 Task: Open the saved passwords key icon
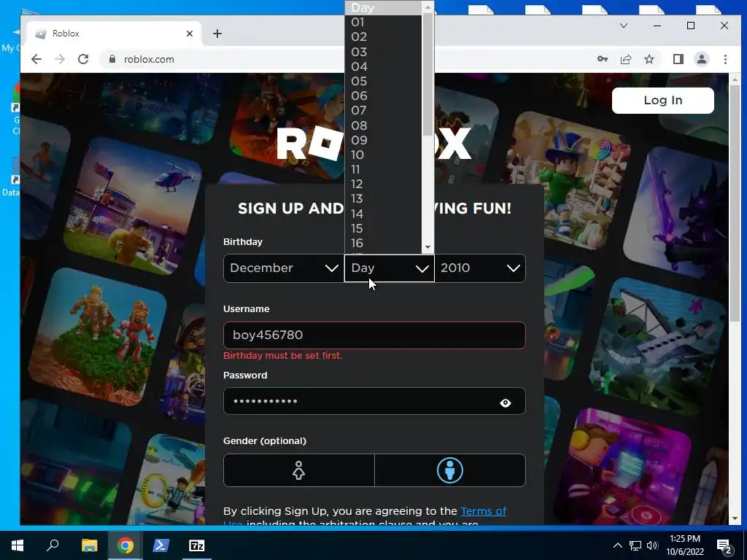[602, 59]
